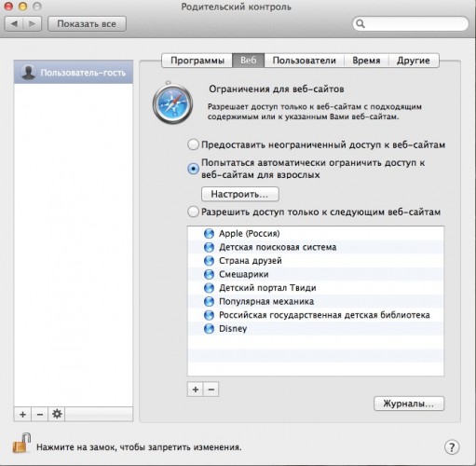The width and height of the screenshot is (476, 466).
Task: Click the Показать все button
Action: [x=87, y=24]
